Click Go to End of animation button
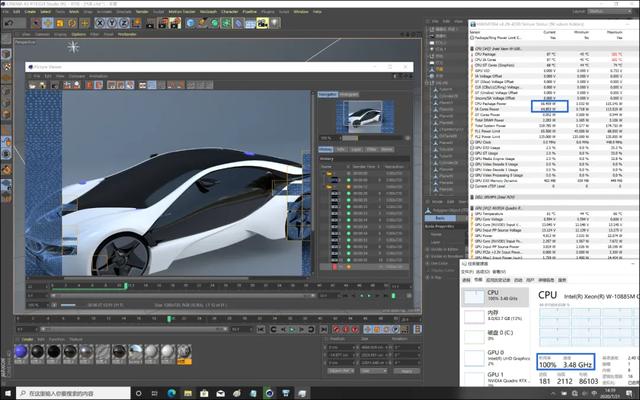The height and width of the screenshot is (400, 640). point(324,329)
